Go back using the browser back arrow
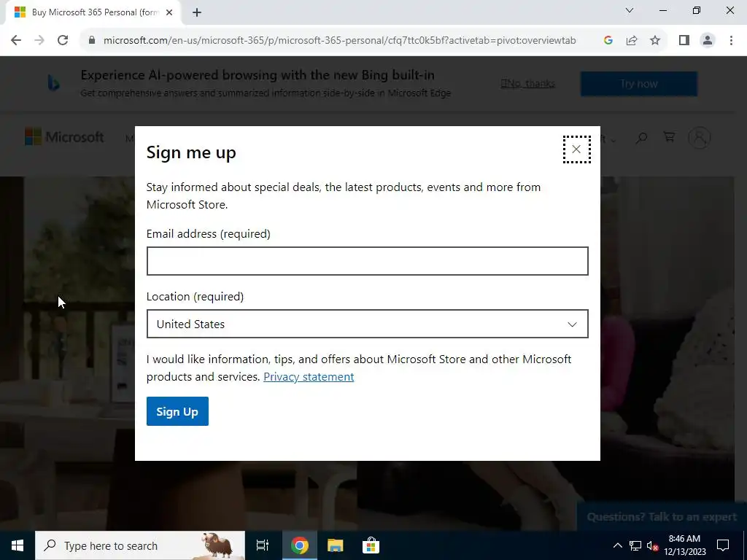 16,40
